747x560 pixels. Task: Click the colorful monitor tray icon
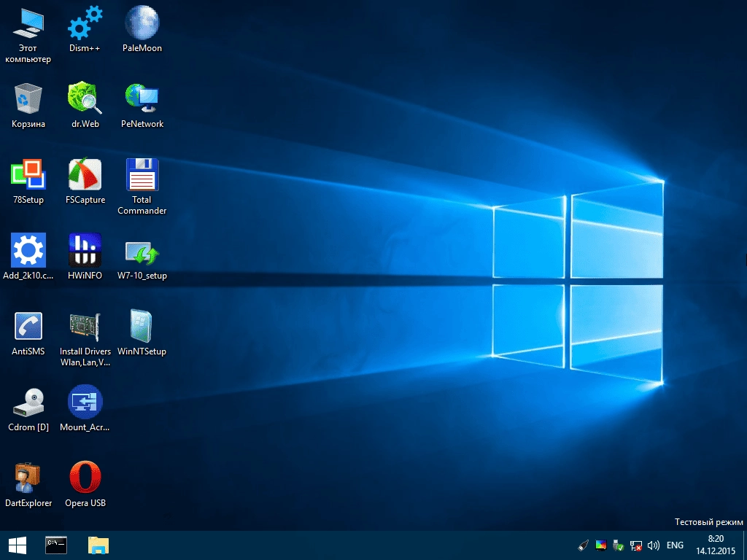601,545
